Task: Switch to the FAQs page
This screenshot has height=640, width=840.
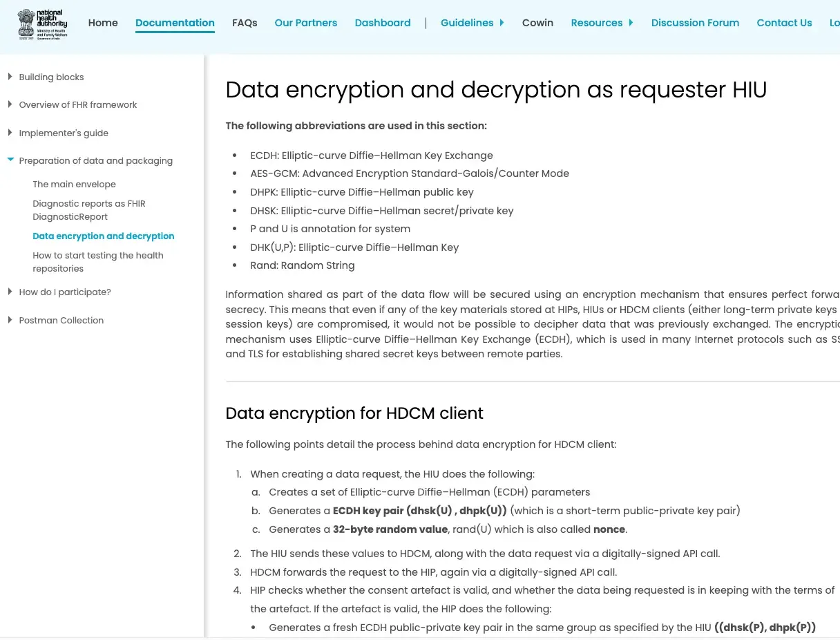Action: click(245, 22)
